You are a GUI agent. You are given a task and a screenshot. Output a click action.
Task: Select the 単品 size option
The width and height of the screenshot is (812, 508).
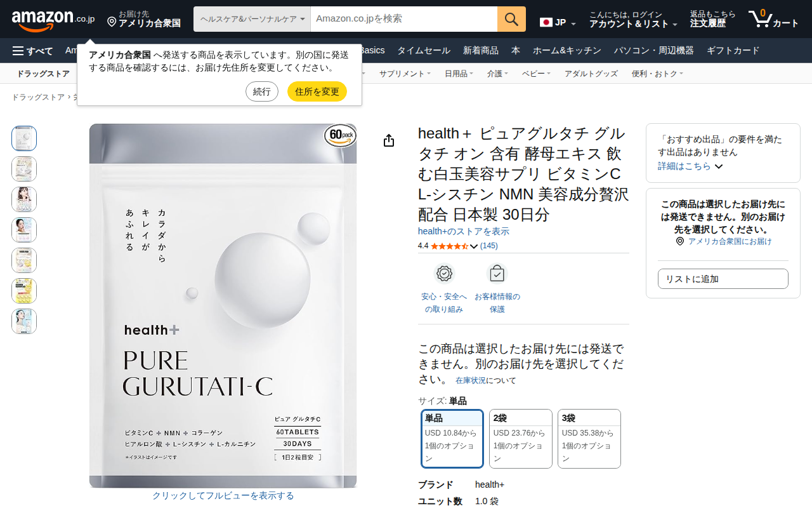(452, 439)
